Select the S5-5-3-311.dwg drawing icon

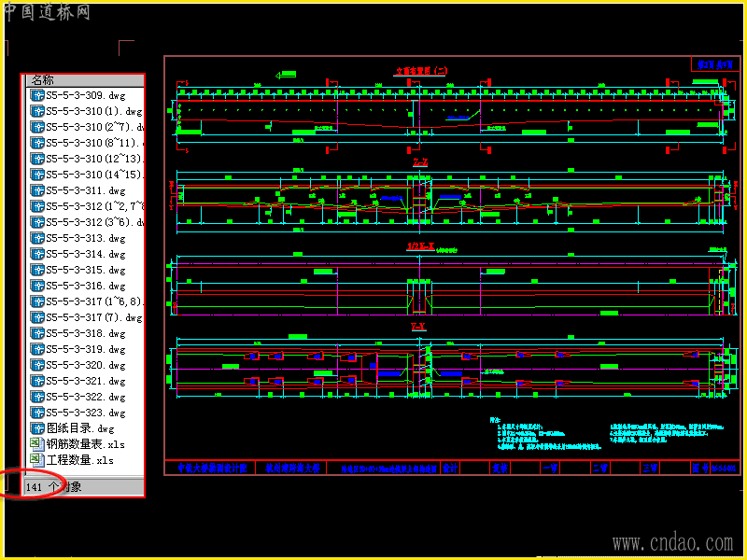click(37, 190)
